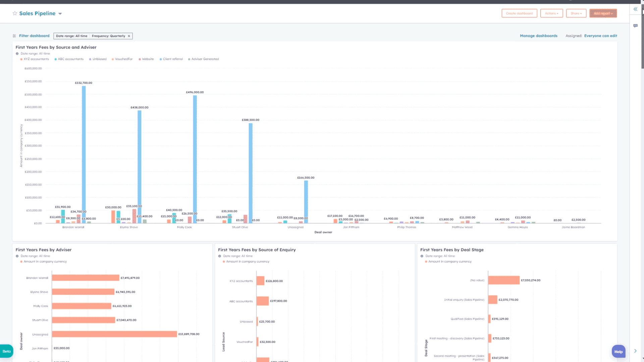Click the Gemma Hayes deal owner axis label

518,227
